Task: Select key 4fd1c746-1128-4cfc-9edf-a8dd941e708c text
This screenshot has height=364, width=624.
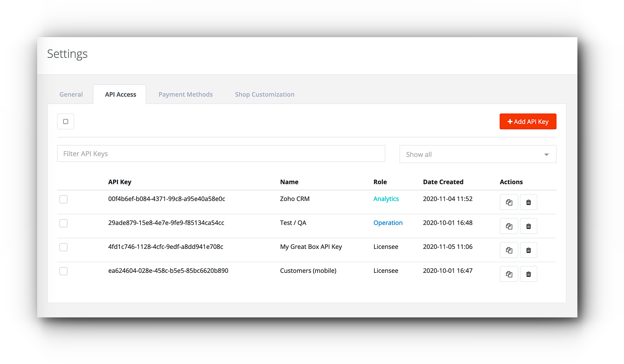Action: tap(165, 247)
